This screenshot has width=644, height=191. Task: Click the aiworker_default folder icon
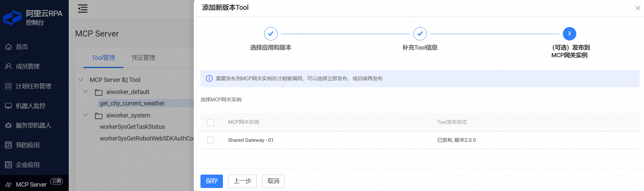click(x=99, y=92)
